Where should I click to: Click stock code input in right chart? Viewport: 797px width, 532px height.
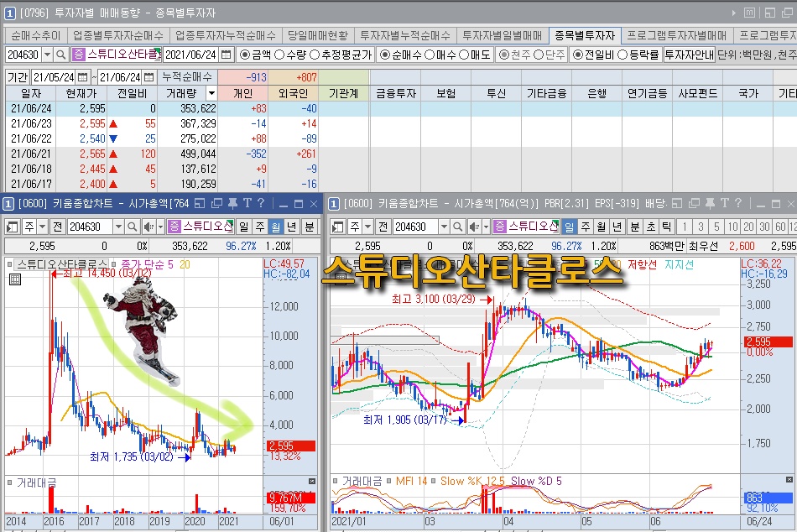[x=416, y=227]
